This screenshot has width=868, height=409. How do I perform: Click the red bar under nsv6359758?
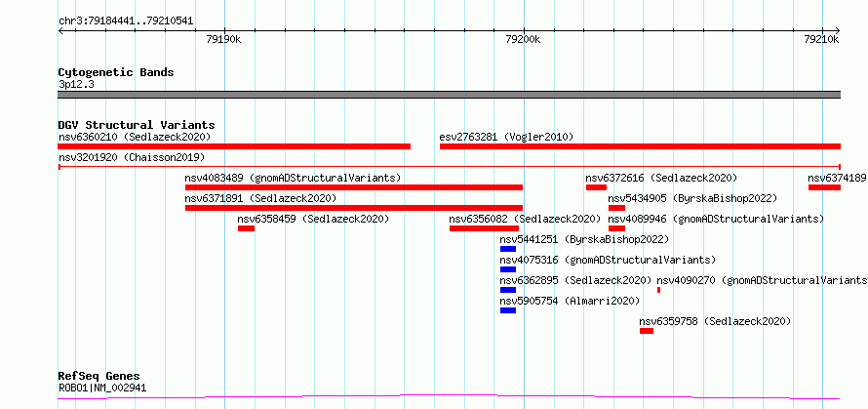pos(647,331)
